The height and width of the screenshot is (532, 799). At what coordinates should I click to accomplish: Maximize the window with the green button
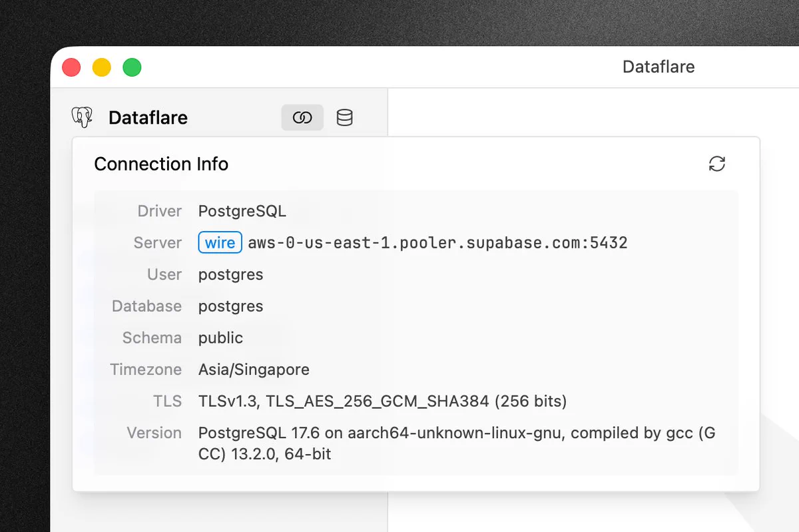132,67
